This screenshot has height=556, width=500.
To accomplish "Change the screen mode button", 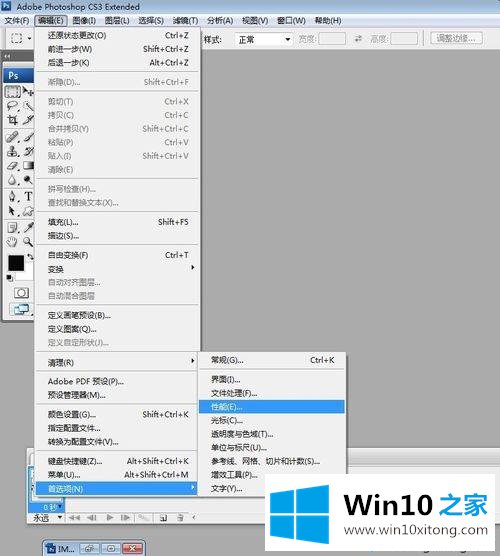I will click(21, 309).
